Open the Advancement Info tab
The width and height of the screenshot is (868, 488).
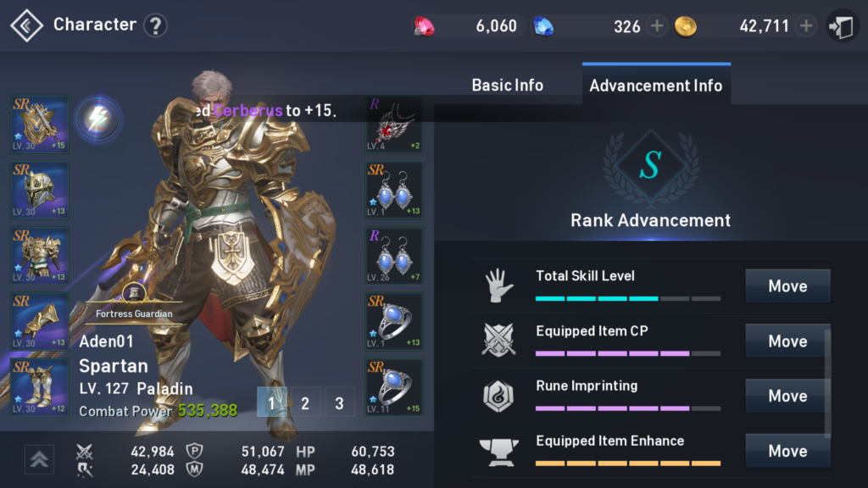point(656,86)
